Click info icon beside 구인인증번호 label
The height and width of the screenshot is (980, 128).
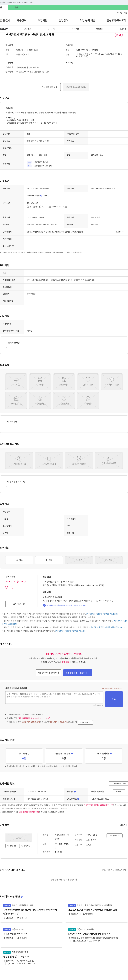78,799
